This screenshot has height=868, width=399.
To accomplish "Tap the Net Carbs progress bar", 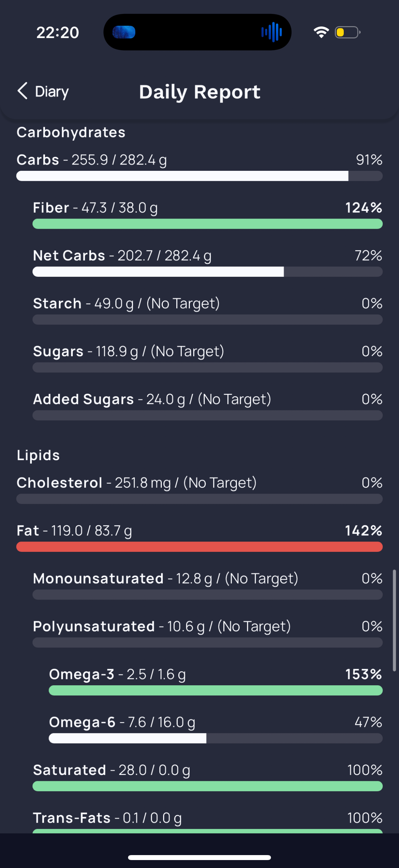I will (207, 271).
